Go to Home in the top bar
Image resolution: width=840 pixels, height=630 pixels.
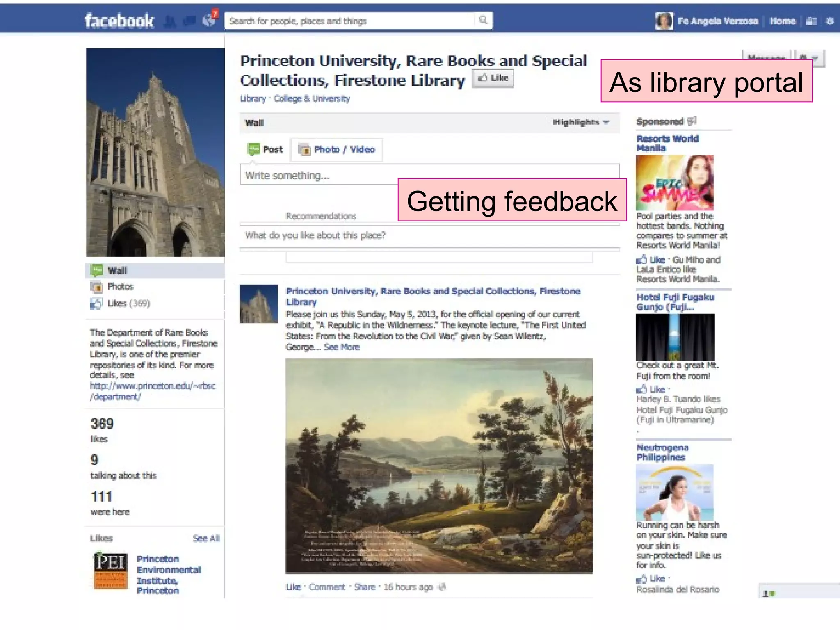tap(783, 21)
